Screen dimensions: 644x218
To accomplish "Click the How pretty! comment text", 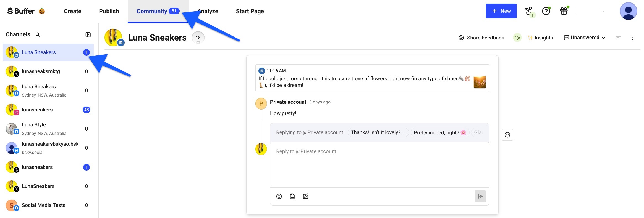I will [283, 113].
